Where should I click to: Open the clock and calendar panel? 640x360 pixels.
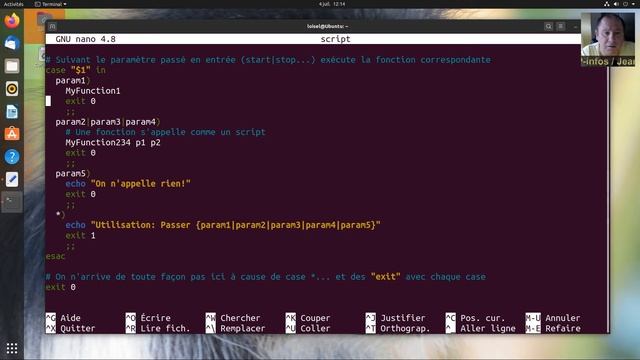point(332,4)
